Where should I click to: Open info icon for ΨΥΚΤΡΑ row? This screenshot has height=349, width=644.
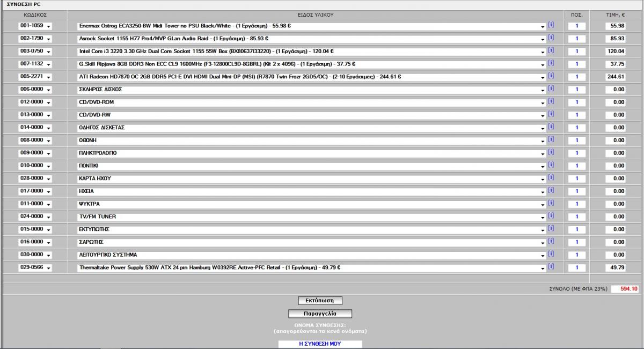click(x=551, y=203)
